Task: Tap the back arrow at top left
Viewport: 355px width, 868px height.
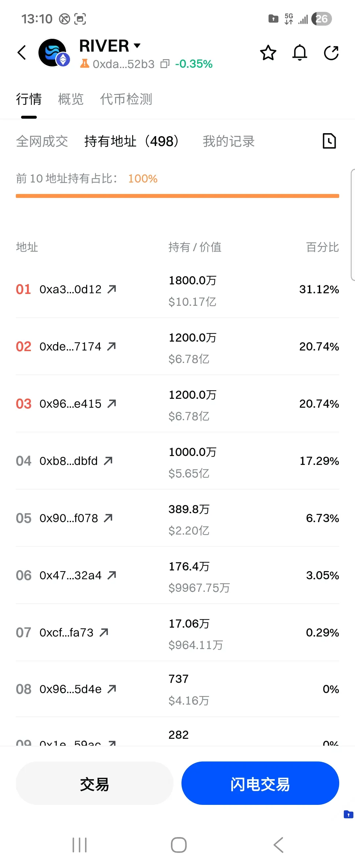Action: [x=22, y=53]
